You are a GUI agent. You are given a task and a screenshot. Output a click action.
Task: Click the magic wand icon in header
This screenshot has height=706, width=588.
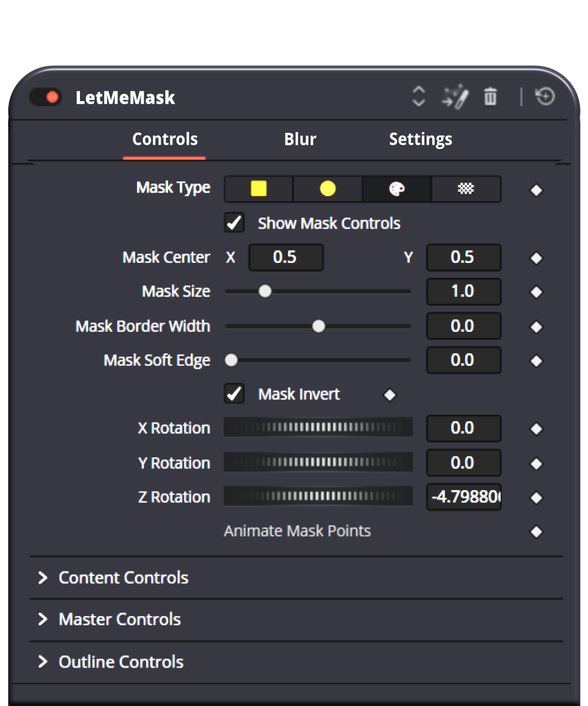455,96
